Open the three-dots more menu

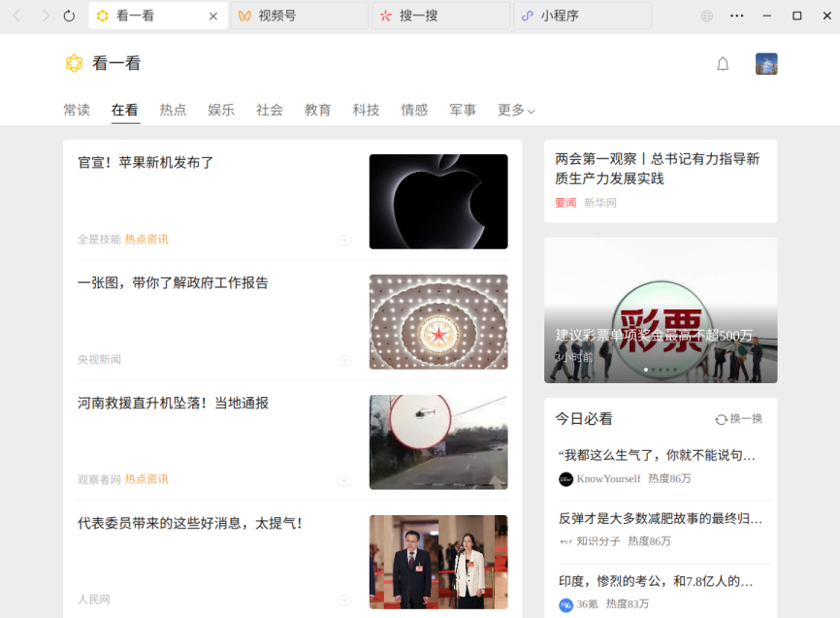[736, 16]
